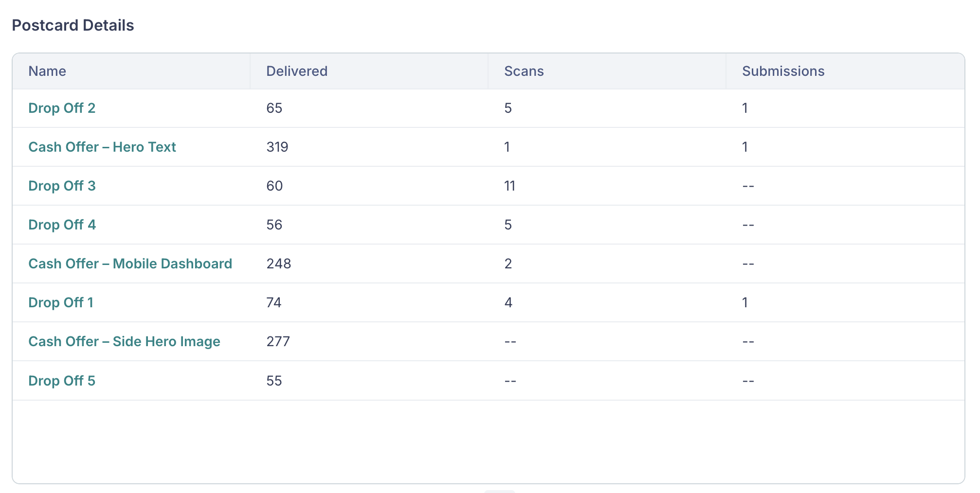Open the Drop Off 4 postcard link

62,225
